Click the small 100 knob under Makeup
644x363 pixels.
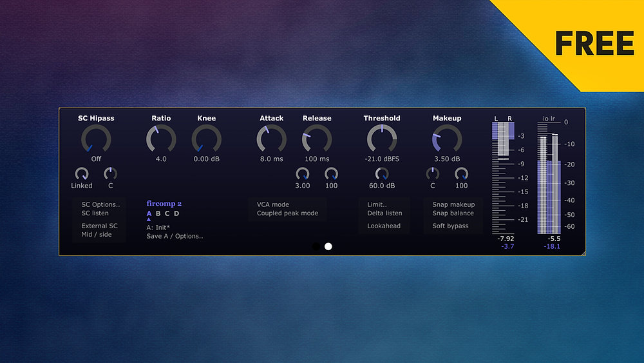coord(461,174)
